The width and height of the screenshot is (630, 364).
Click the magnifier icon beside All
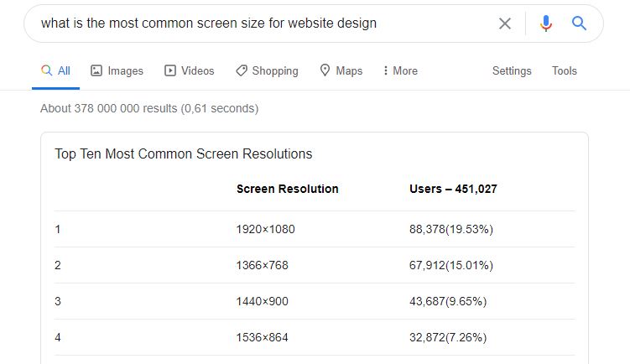point(47,70)
